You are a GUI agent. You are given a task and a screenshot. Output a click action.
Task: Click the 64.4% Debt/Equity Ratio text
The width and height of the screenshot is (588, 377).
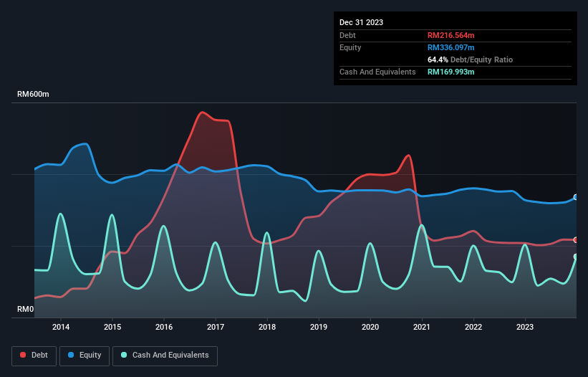pos(470,59)
